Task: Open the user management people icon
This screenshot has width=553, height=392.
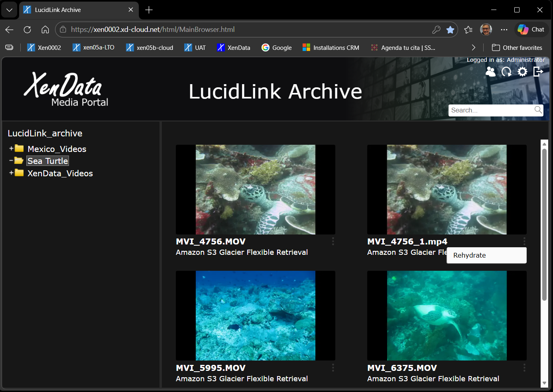Action: tap(490, 72)
